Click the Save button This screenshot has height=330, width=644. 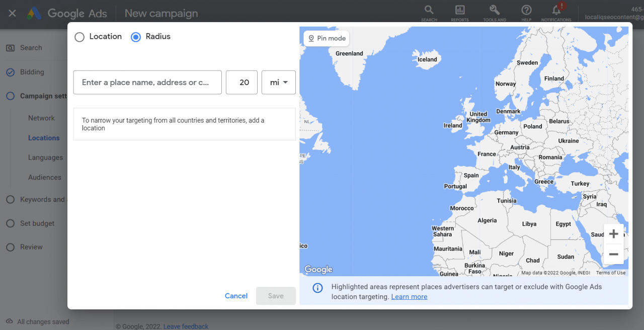coord(276,296)
